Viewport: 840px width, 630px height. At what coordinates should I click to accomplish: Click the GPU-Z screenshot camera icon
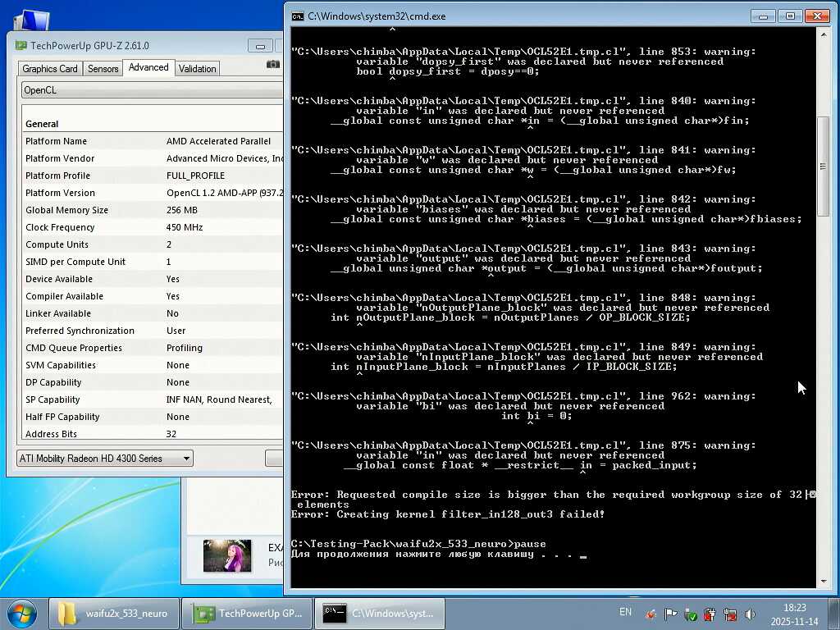tap(273, 64)
